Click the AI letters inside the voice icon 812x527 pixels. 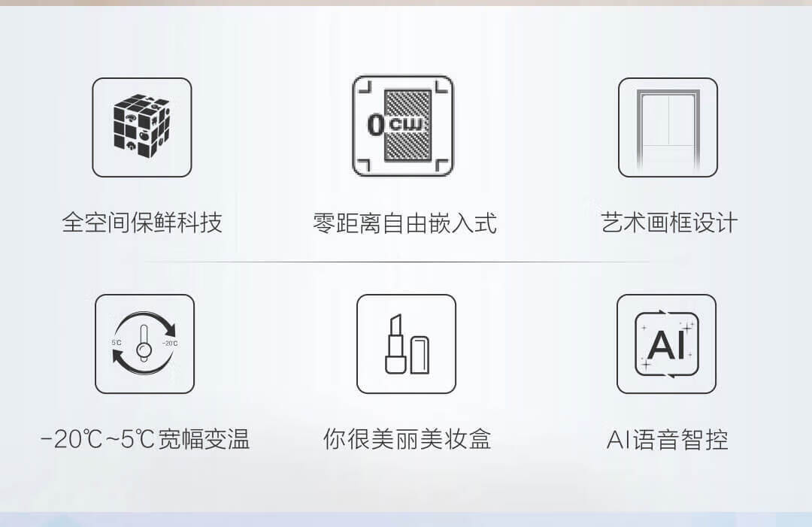(x=666, y=344)
